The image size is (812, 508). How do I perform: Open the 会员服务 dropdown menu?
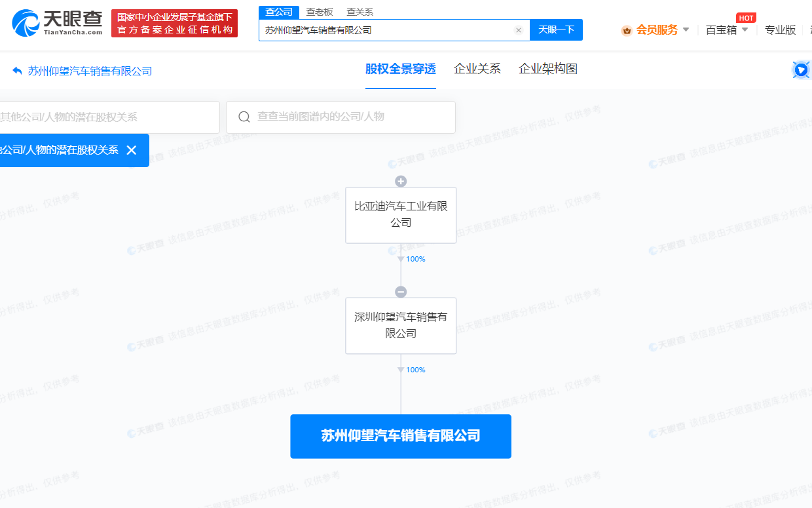(x=662, y=29)
